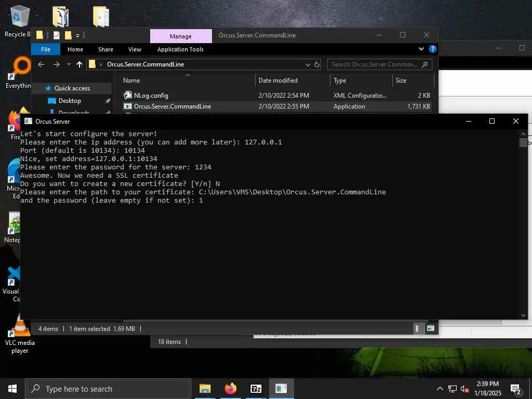532x399 pixels.
Task: Switch to the Home ribbon tab
Action: (75, 49)
